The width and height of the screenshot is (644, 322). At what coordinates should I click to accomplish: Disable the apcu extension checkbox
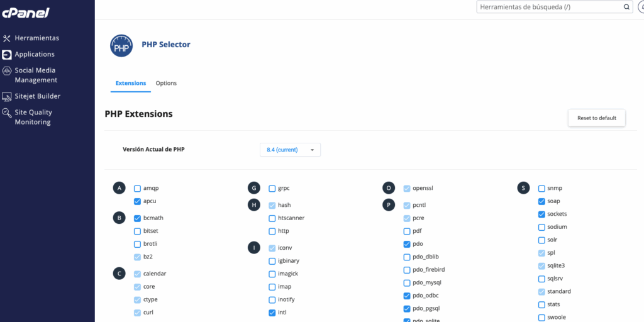(x=138, y=201)
